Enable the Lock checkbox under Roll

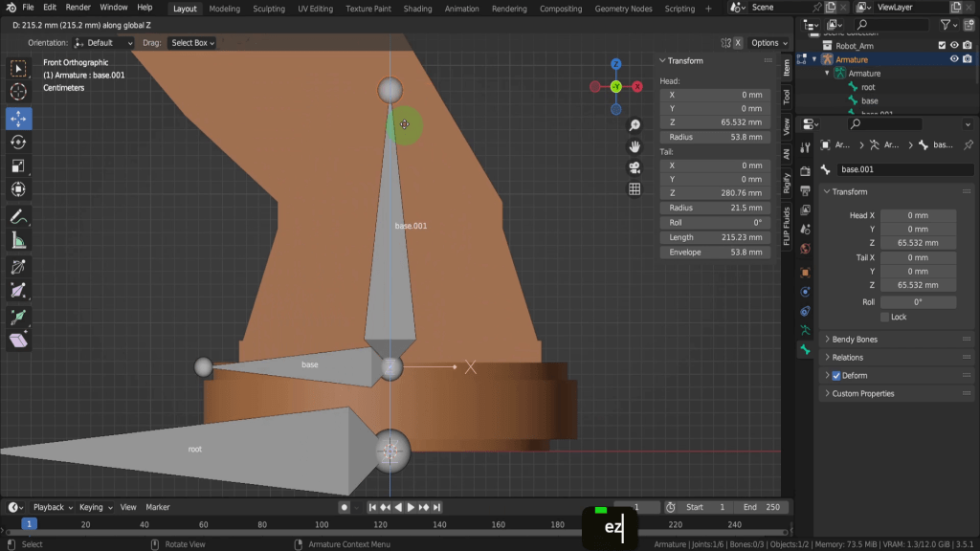(884, 317)
